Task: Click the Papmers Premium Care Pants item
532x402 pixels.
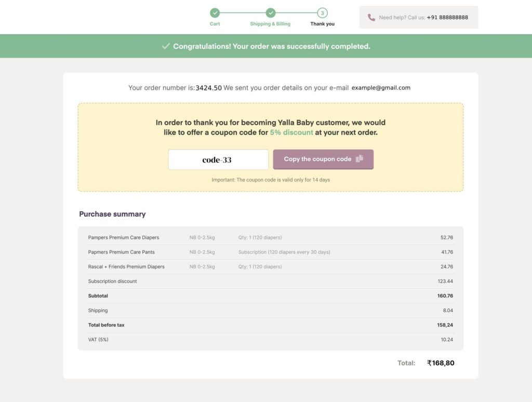Action: click(121, 252)
